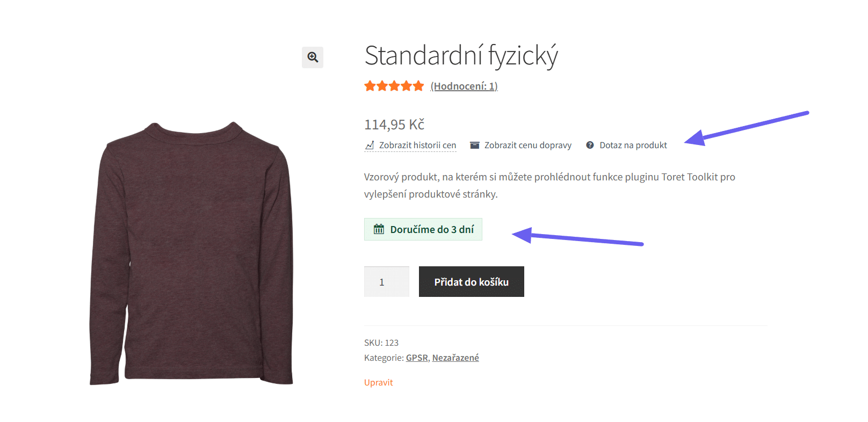Click the box icon beside shipping price
Image resolution: width=868 pixels, height=422 pixels.
click(474, 145)
